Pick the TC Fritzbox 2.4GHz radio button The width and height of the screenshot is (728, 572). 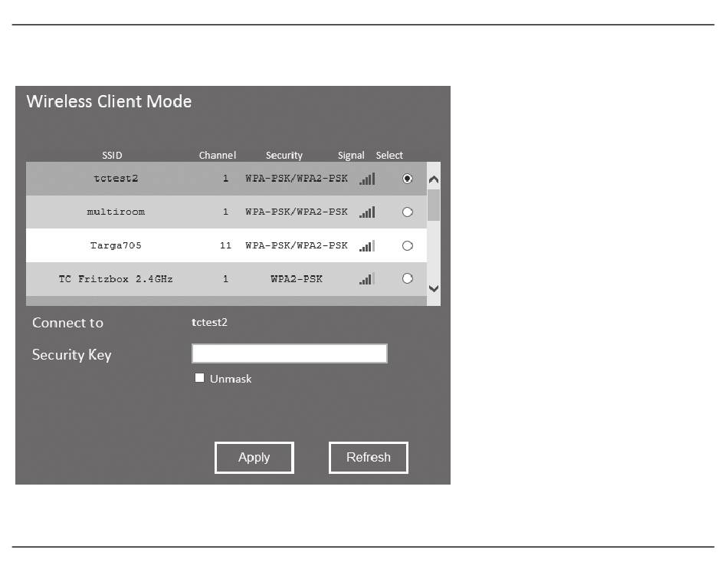pyautogui.click(x=407, y=278)
